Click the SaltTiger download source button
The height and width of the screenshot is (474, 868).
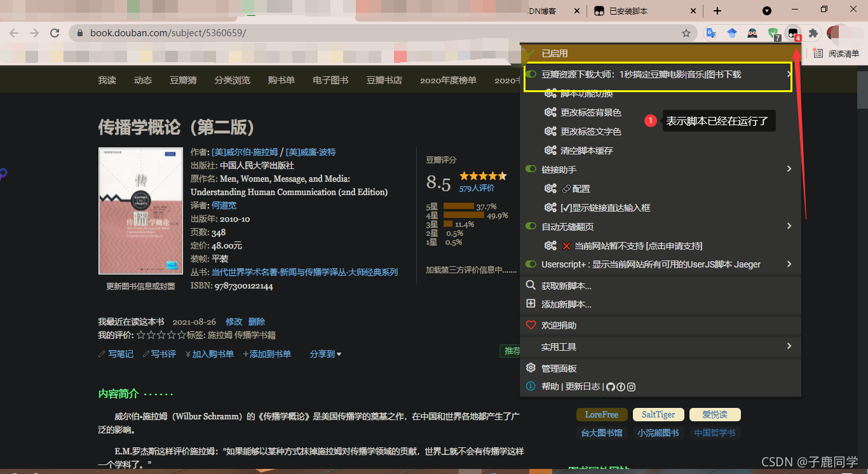[x=658, y=415]
